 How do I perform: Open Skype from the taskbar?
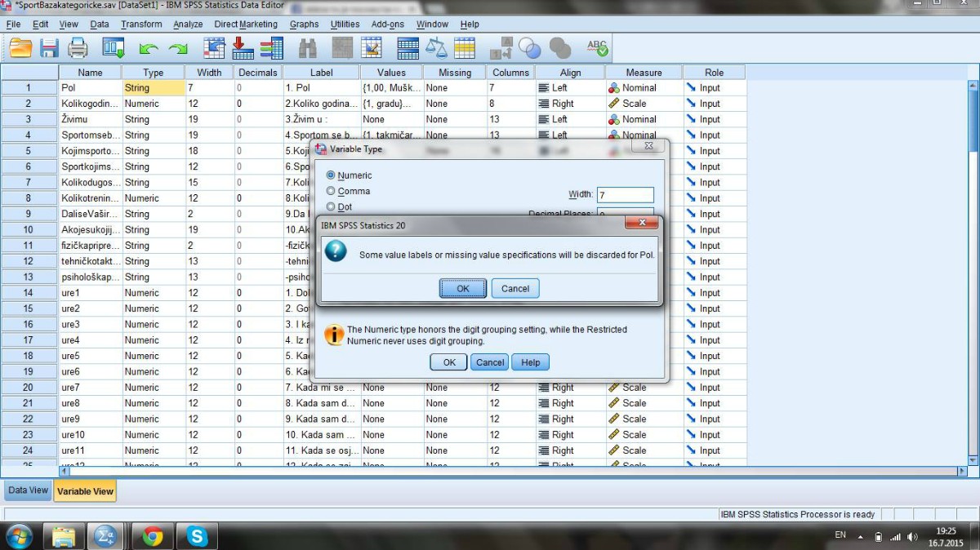[196, 536]
